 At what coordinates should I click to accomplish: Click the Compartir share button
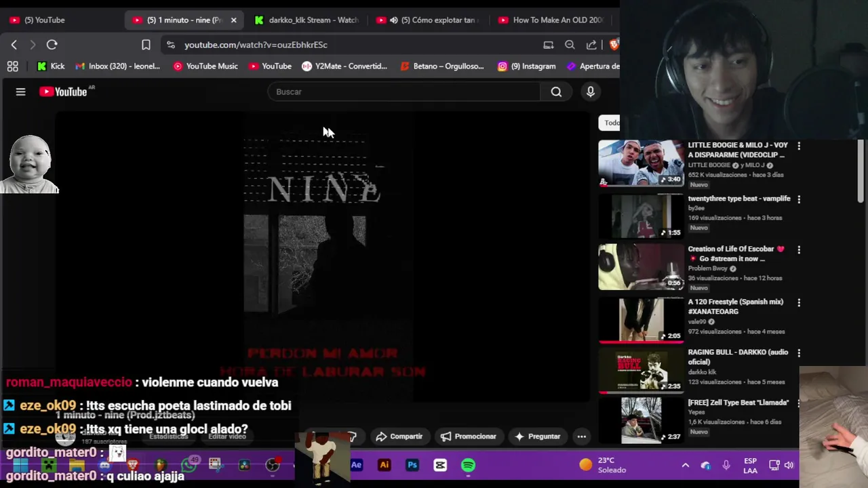tap(399, 436)
